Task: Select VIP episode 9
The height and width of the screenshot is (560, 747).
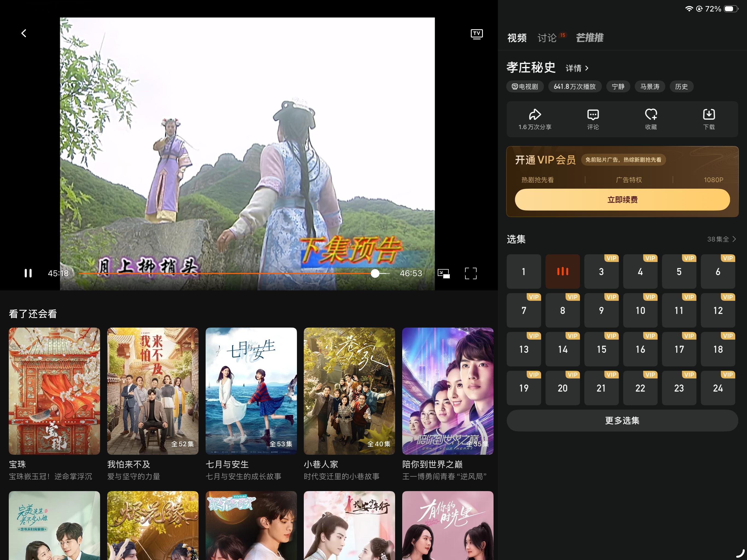Action: click(602, 310)
